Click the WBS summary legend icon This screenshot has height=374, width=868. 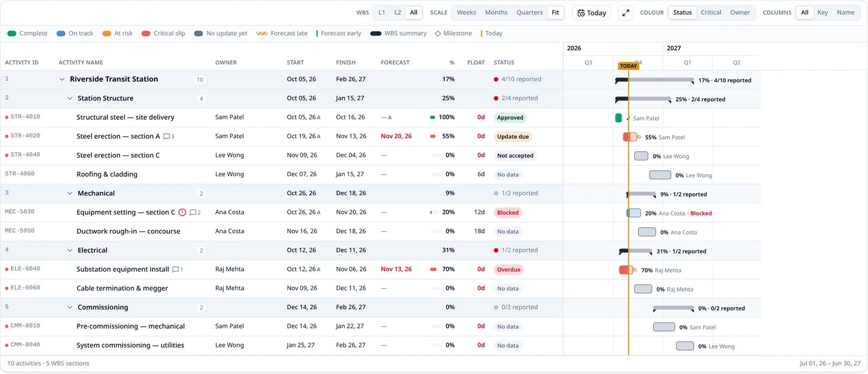[375, 34]
